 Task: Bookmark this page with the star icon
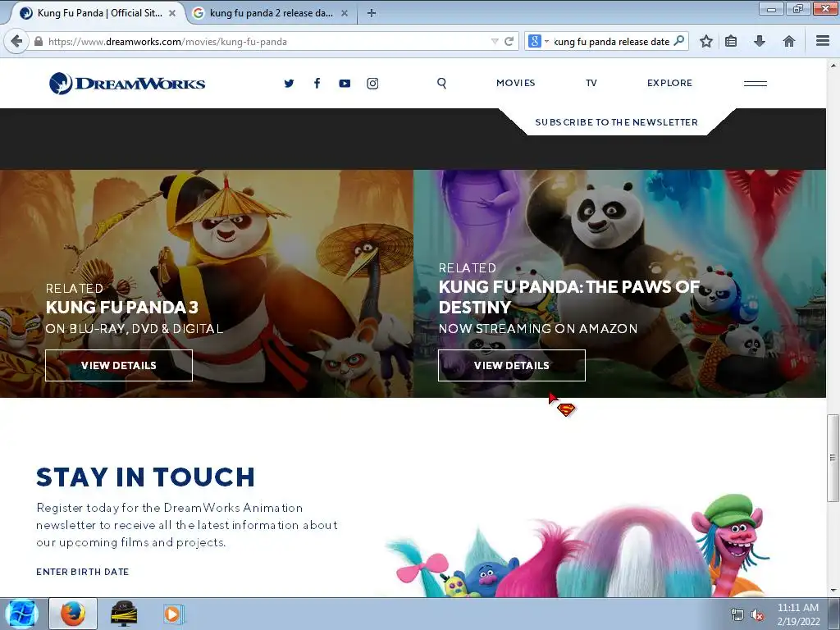(706, 41)
